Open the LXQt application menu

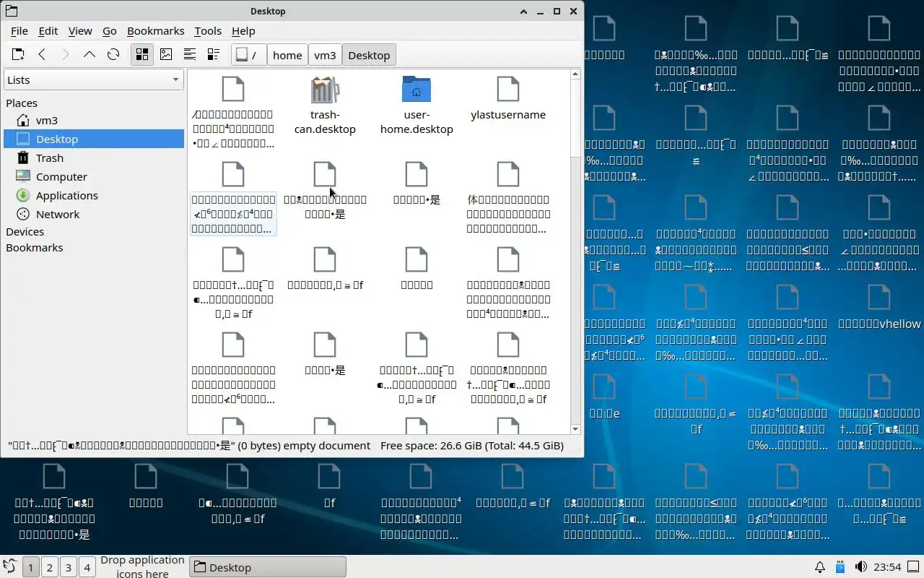click(x=10, y=567)
